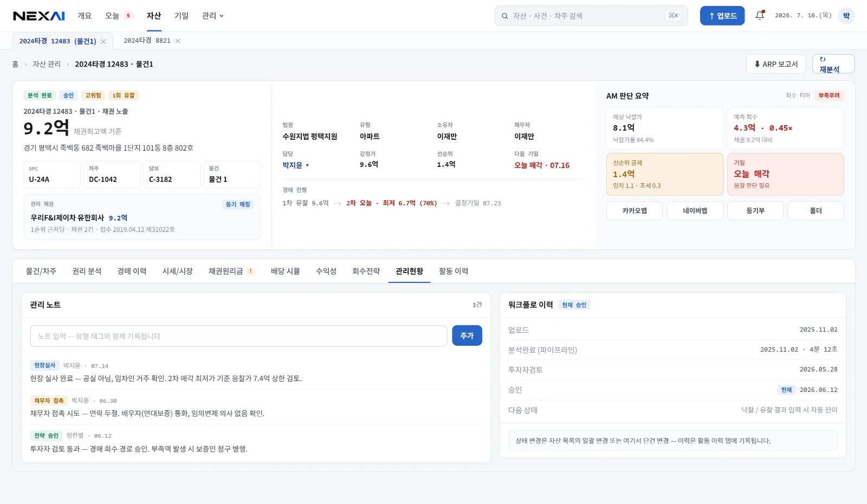The image size is (867, 504).
Task: Click the 노트 입력 field
Action: tap(238, 336)
